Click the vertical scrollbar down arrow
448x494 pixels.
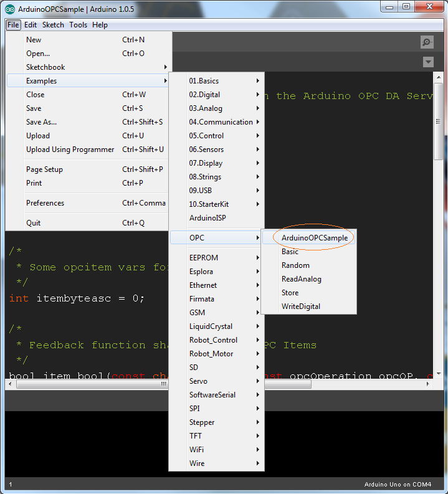(x=439, y=374)
